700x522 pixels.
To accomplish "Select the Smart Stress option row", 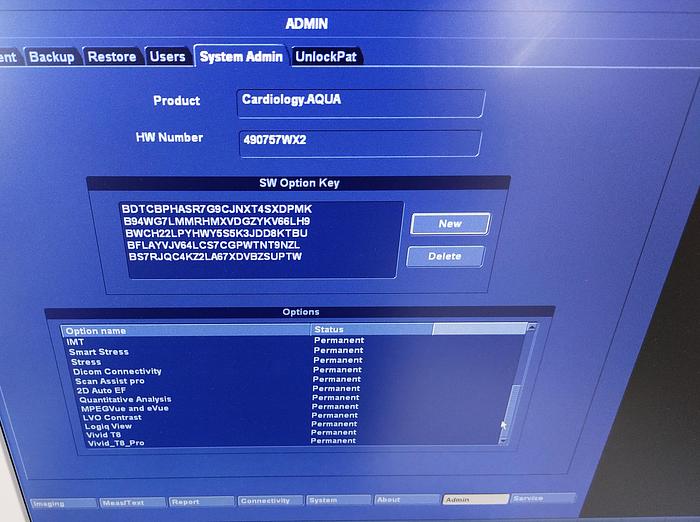I will tap(292, 351).
